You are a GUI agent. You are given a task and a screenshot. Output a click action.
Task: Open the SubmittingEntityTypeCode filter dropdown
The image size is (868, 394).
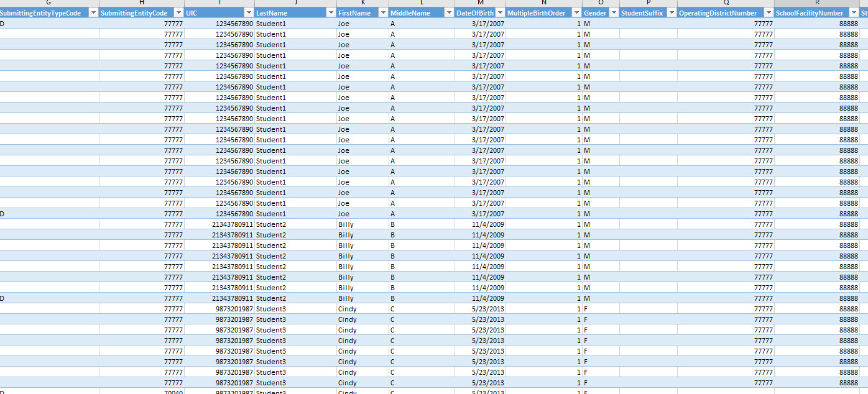pos(93,13)
